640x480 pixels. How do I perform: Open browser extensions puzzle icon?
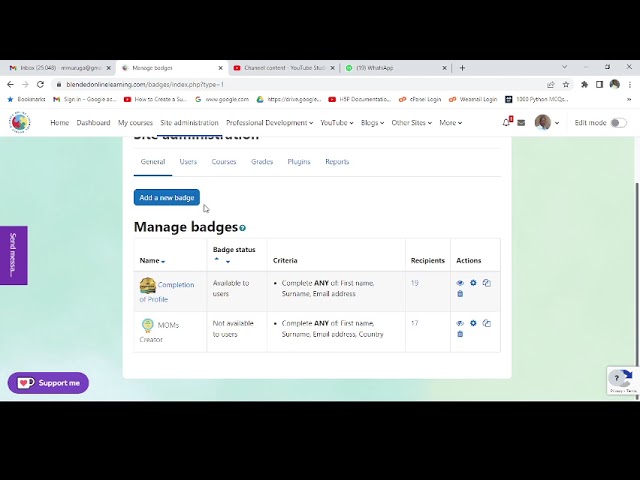584,84
